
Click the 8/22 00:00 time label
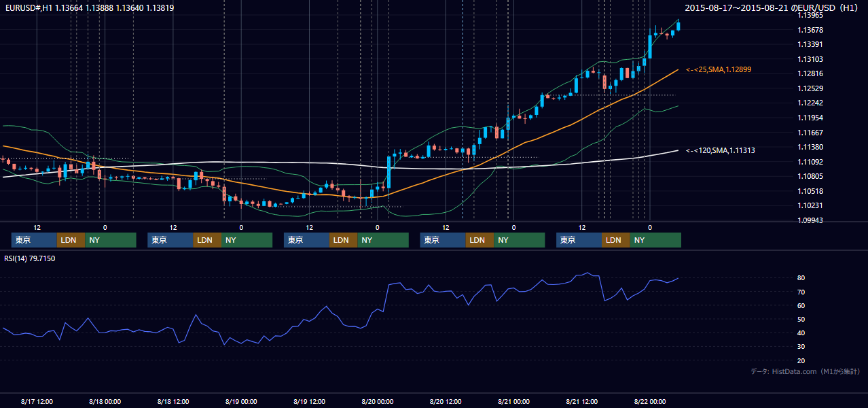pos(650,401)
